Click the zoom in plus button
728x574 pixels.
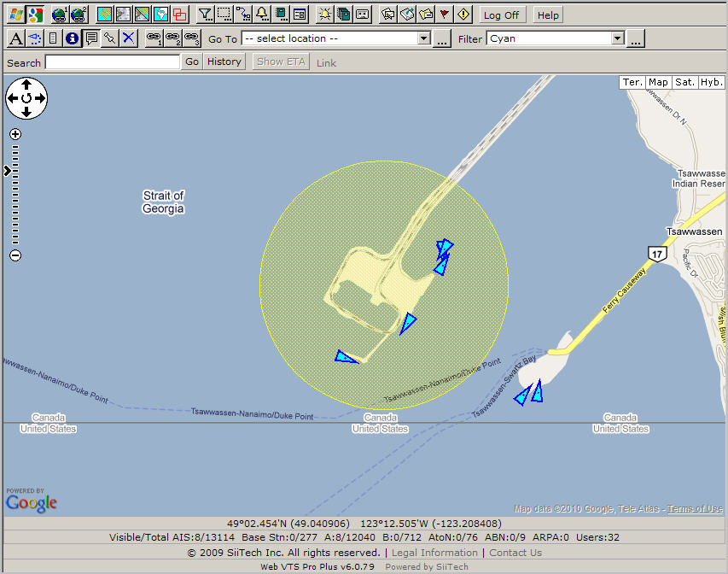(15, 134)
